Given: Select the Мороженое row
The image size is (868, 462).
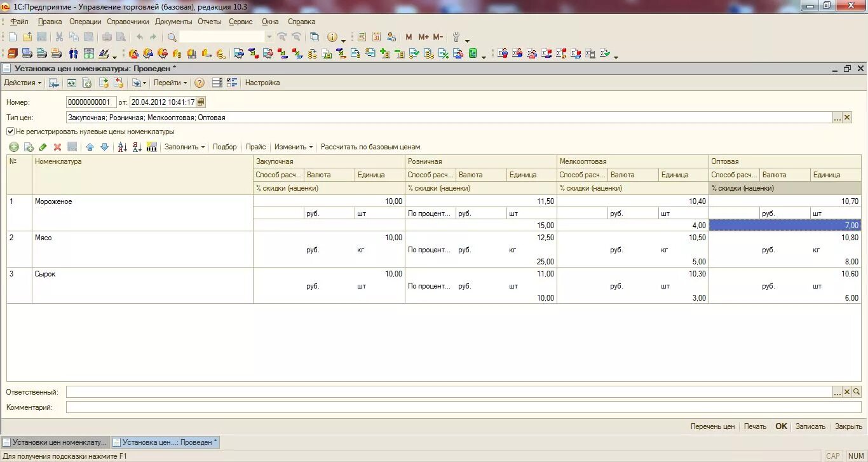Looking at the screenshot, I should 434,213.
